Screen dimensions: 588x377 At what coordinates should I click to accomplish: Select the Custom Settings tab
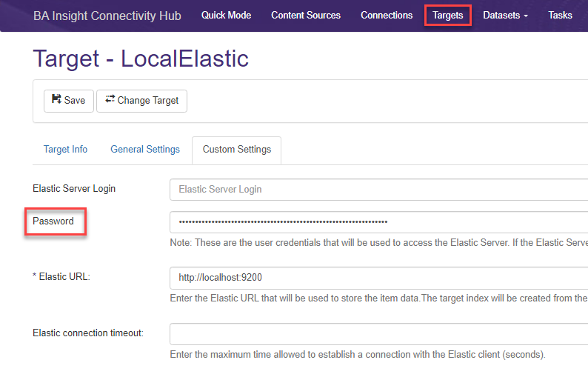pos(237,150)
